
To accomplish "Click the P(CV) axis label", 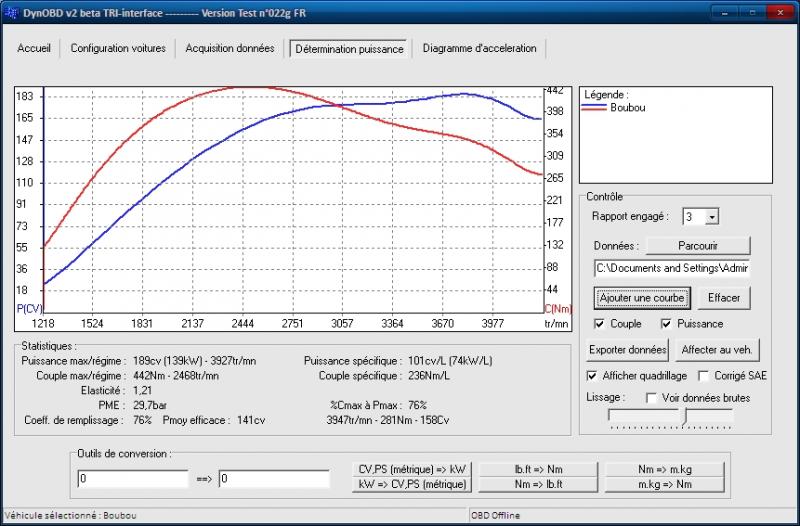I will point(30,309).
